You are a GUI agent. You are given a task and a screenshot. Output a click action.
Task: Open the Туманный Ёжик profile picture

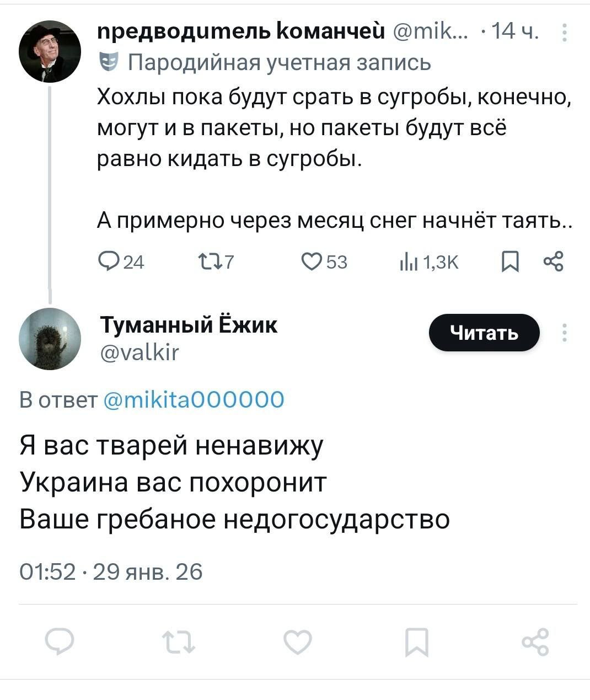click(50, 338)
